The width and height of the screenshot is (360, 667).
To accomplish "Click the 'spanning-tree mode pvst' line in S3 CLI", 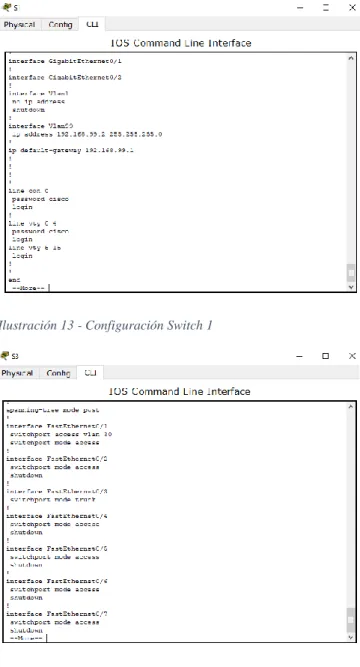I will pyautogui.click(x=52, y=410).
